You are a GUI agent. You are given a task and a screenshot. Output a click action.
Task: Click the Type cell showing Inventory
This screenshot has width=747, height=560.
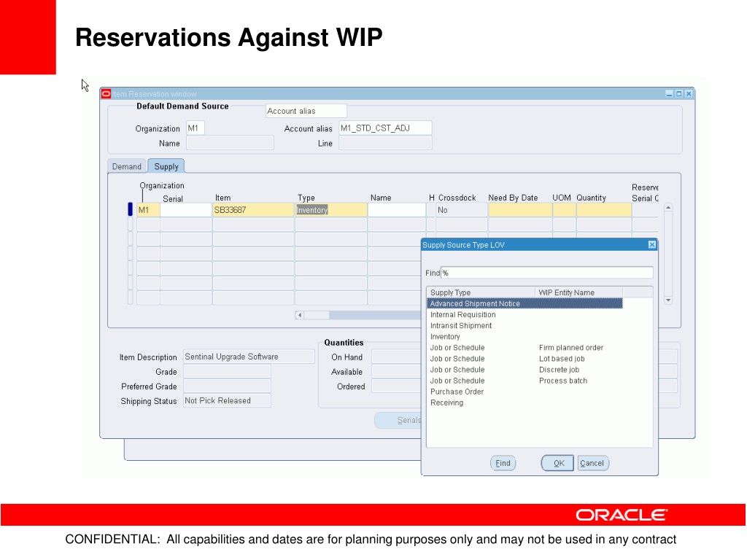(x=331, y=210)
